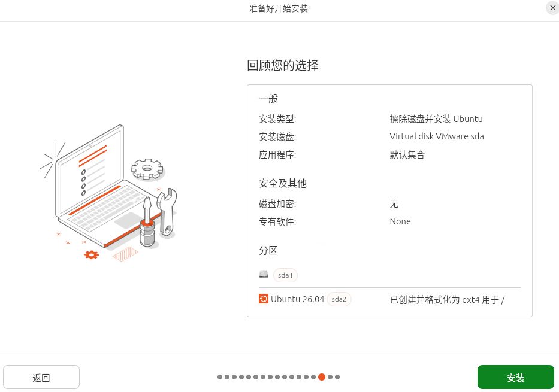The height and width of the screenshot is (392, 559).
Task: Click the orange Ubuntu logo icon
Action: [x=264, y=299]
